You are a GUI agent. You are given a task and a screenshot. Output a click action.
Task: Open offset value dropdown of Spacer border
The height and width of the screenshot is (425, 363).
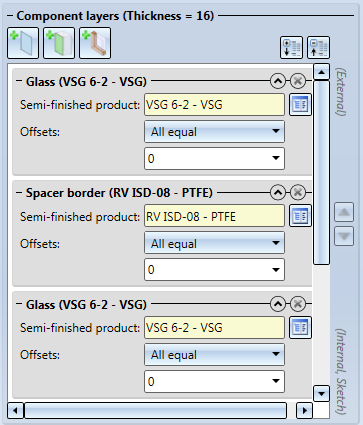(x=214, y=270)
